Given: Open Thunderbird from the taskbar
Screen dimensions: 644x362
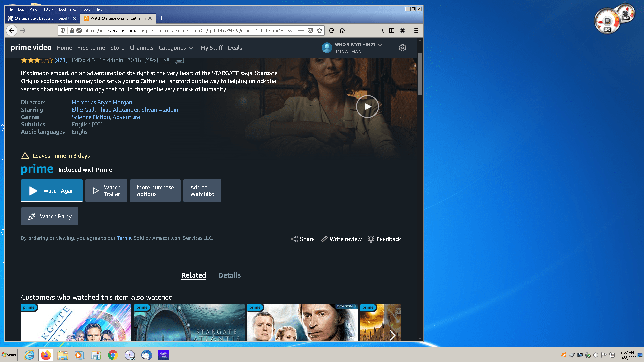Looking at the screenshot, I should tap(147, 355).
